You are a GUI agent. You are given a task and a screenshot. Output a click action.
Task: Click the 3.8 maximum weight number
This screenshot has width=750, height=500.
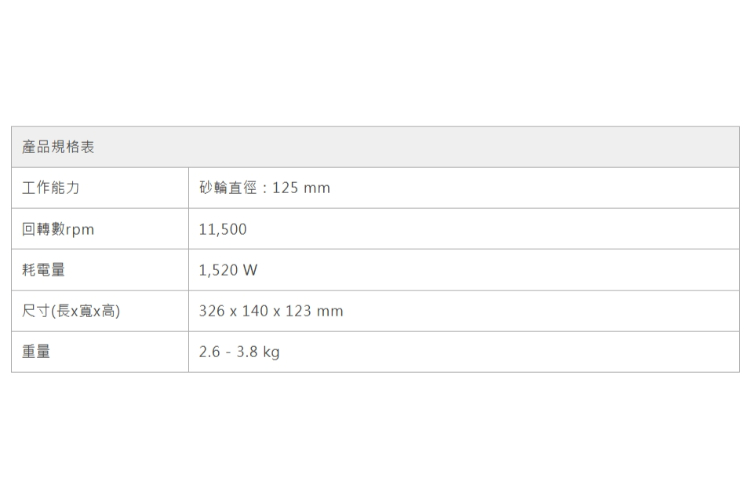(245, 352)
